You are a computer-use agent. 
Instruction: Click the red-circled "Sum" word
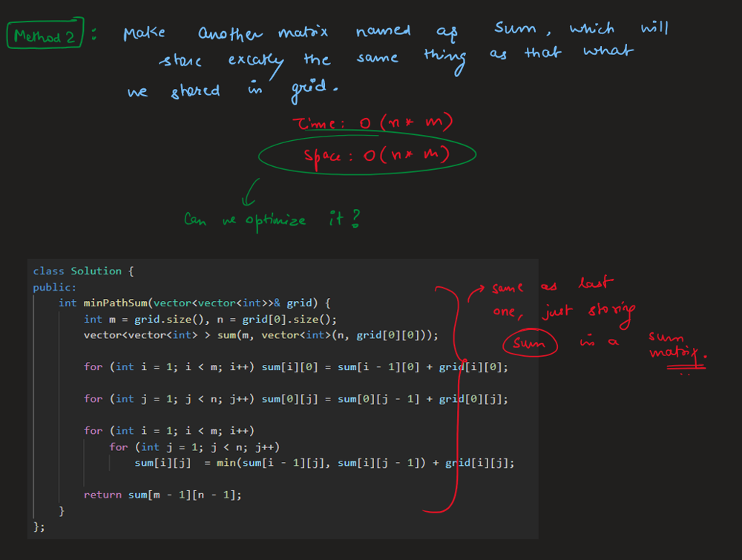(x=528, y=343)
